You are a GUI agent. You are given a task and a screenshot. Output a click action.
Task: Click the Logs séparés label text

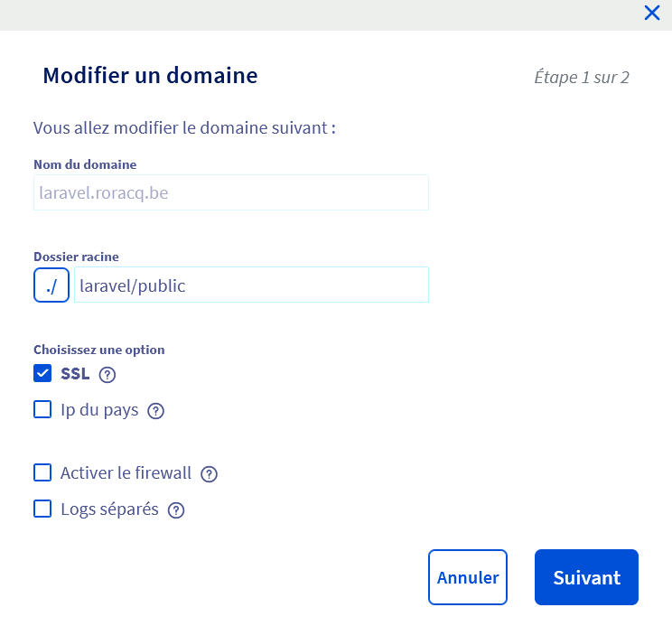[109, 509]
